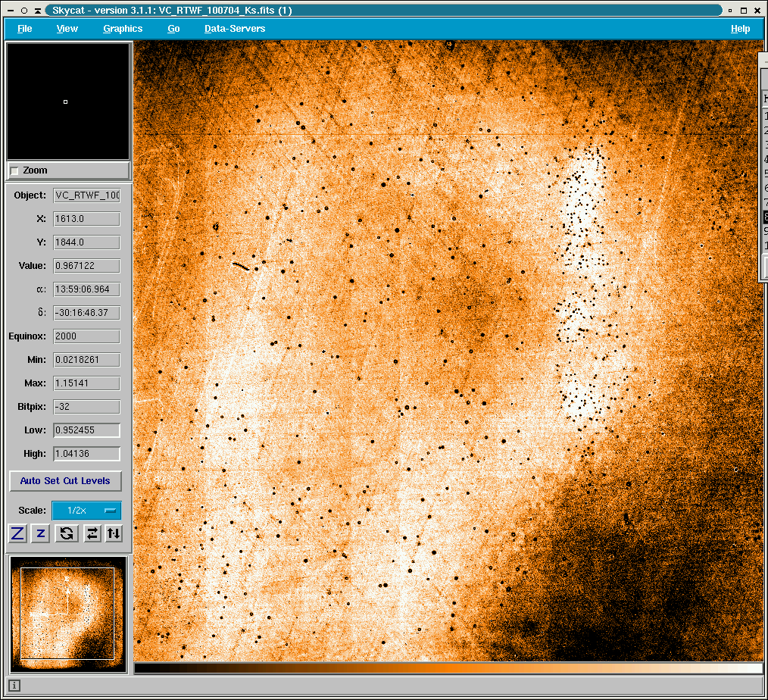Viewport: 768px width, 700px height.
Task: Expand the Graphics menu
Action: pyautogui.click(x=123, y=29)
